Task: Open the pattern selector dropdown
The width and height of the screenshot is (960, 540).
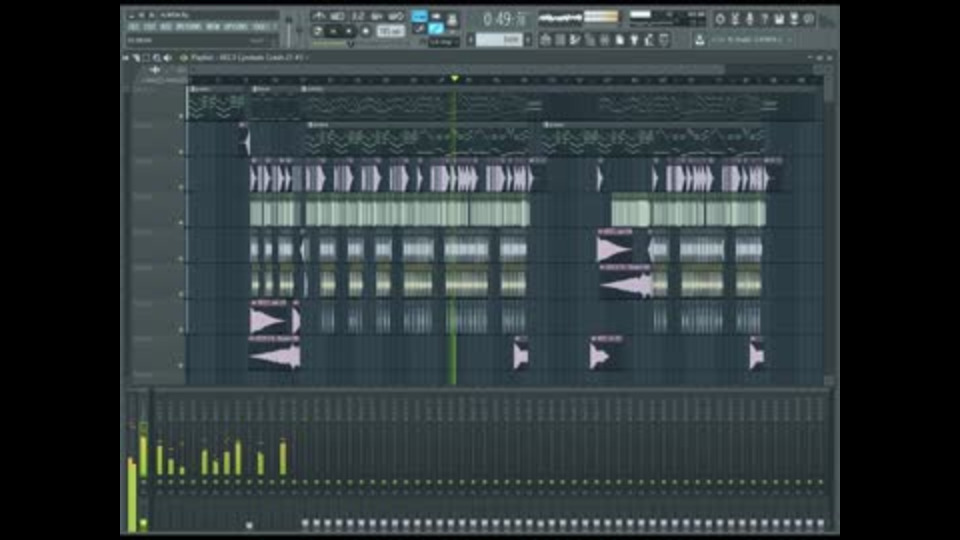Action: 499,40
